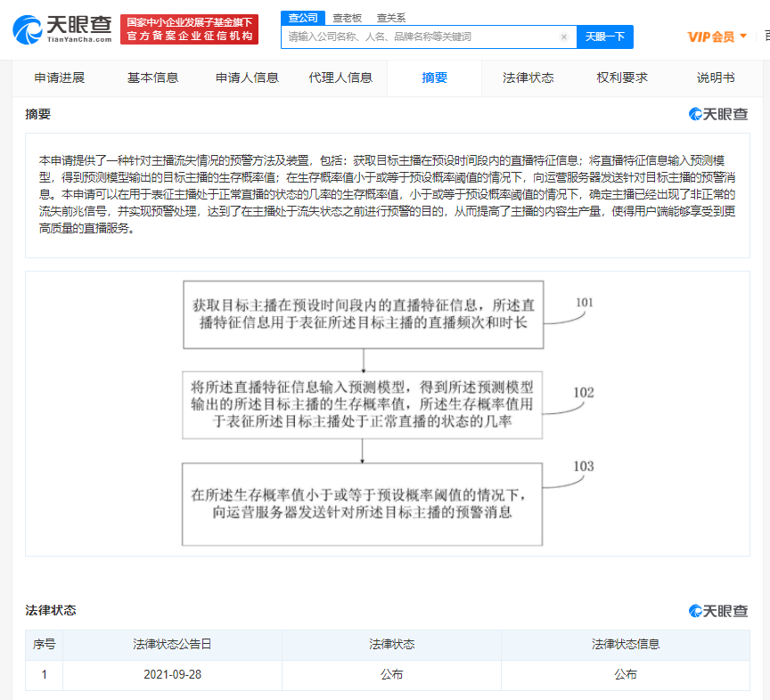Click the 公布 cell under 法律状态信息
The image size is (770, 700).
pos(626,674)
